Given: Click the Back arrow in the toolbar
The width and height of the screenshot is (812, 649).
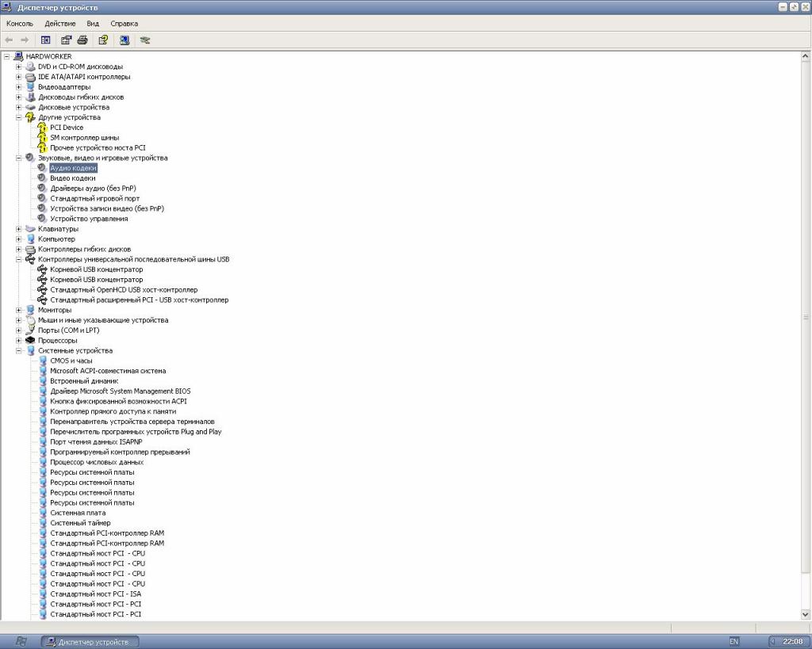Looking at the screenshot, I should click(x=9, y=40).
